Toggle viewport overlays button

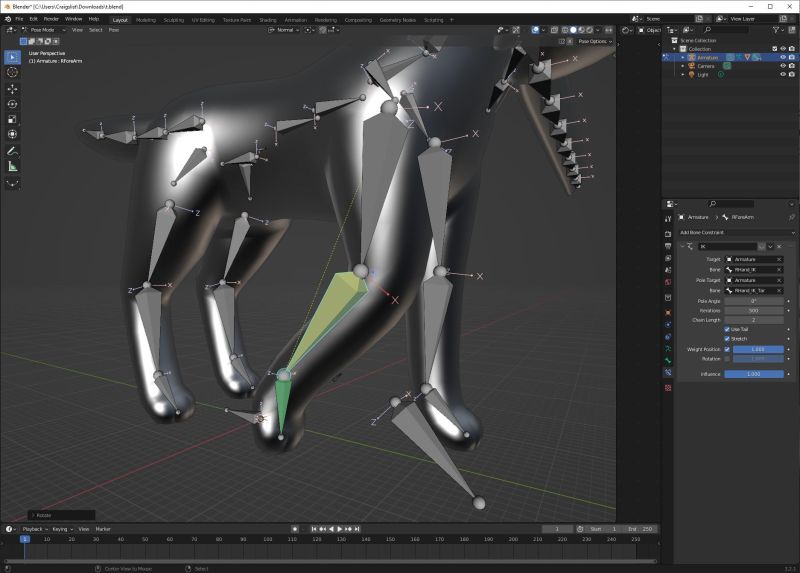pos(535,30)
